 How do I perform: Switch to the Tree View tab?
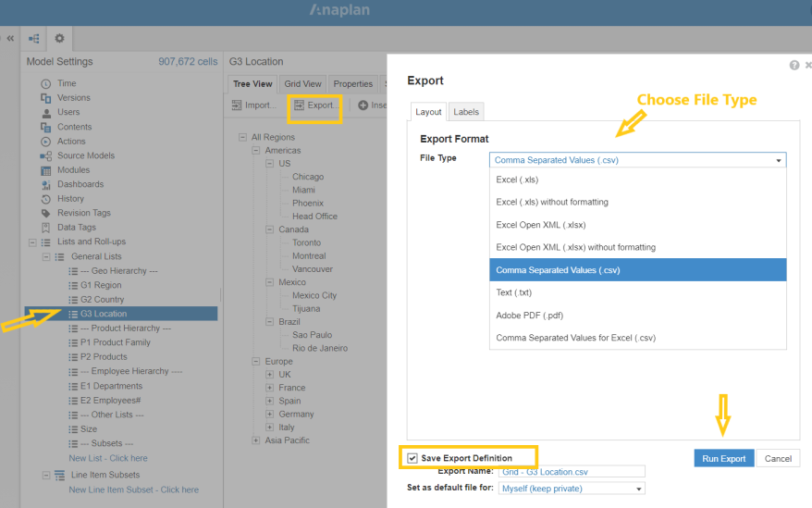(x=252, y=84)
